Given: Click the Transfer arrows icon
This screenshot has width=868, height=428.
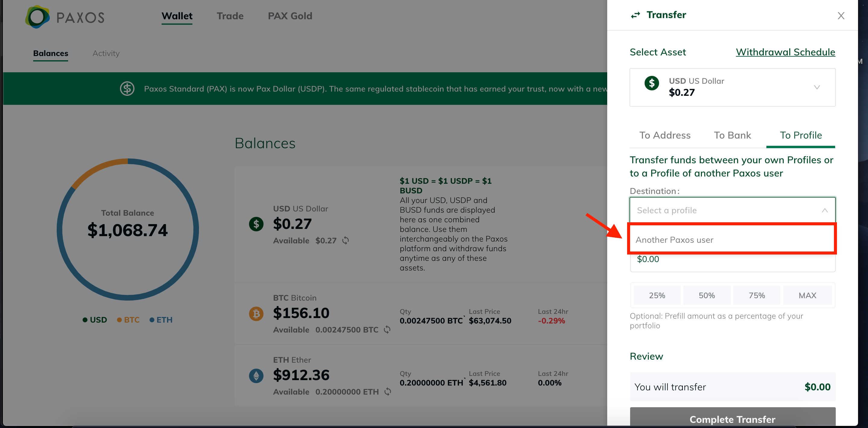Looking at the screenshot, I should tap(635, 15).
